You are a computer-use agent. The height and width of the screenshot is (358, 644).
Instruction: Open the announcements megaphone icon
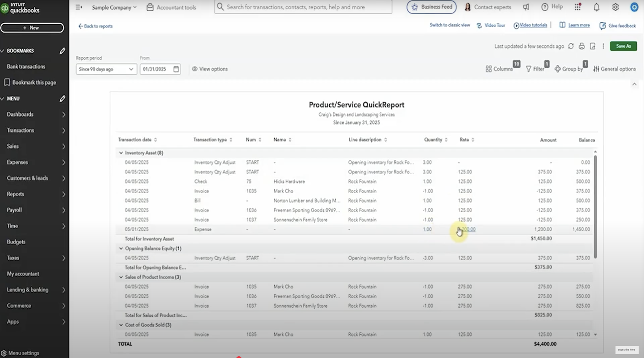tap(526, 7)
